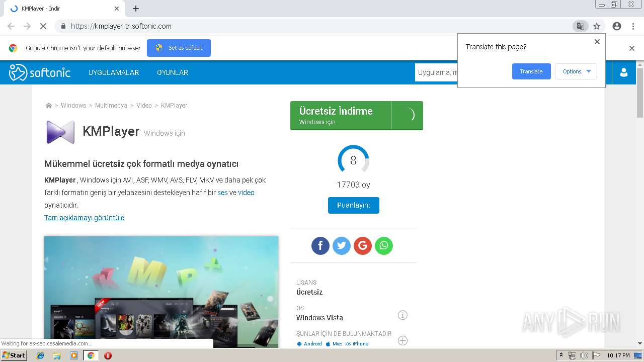Click the Chrome taskbar button
The image size is (644, 362).
click(91, 355)
